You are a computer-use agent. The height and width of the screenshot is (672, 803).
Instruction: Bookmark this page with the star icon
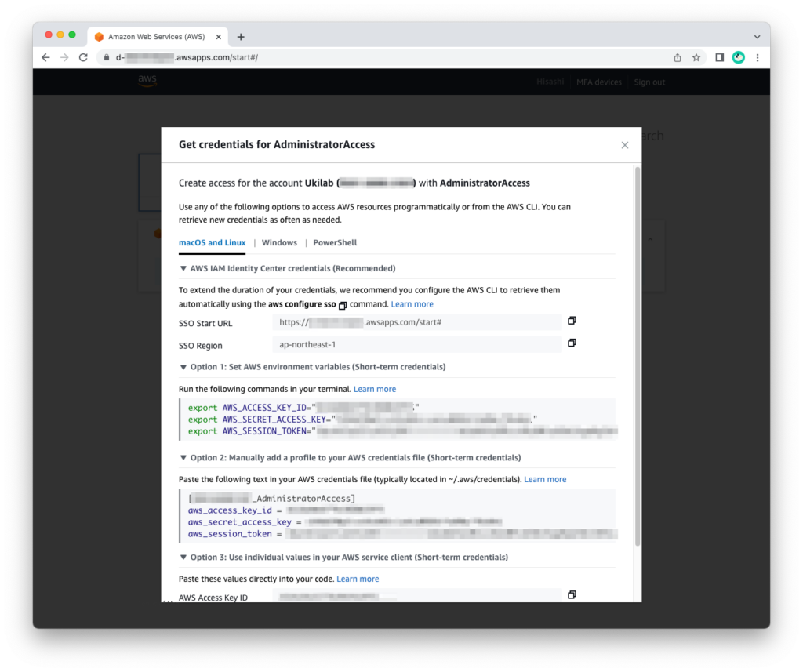[696, 57]
